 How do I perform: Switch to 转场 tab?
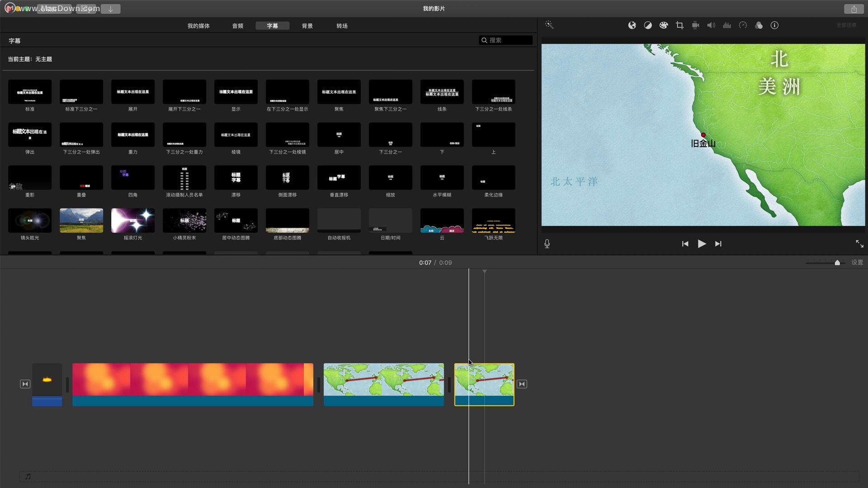pyautogui.click(x=342, y=26)
